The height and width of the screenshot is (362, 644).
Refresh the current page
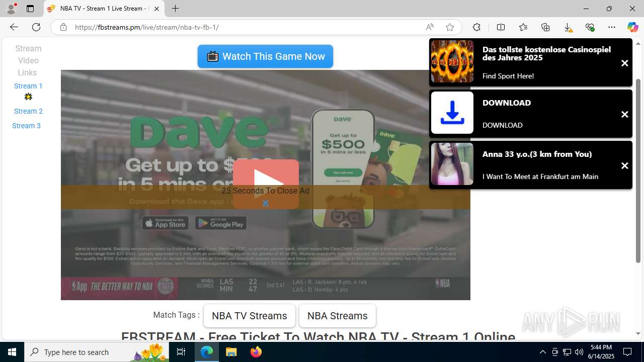(x=36, y=27)
